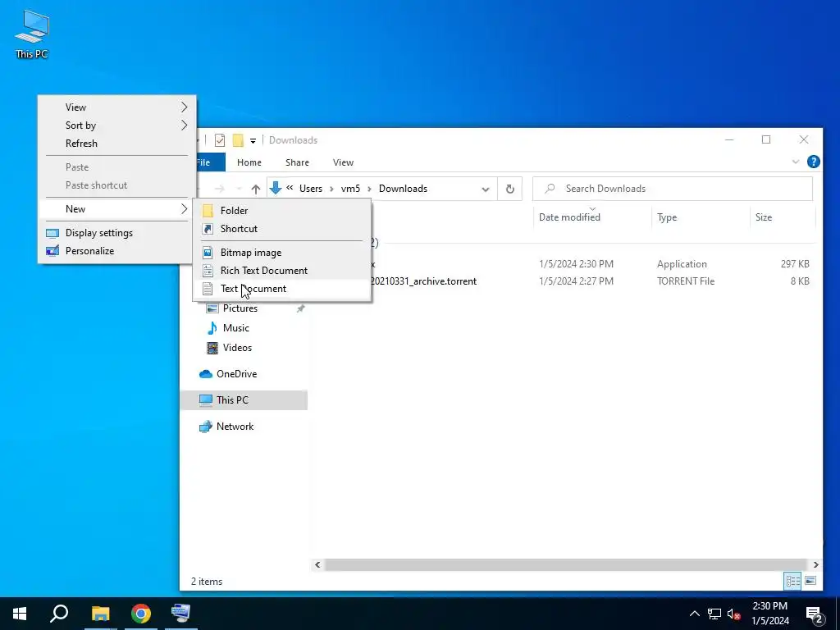
Task: Sort by Type column header
Action: [x=701, y=217]
